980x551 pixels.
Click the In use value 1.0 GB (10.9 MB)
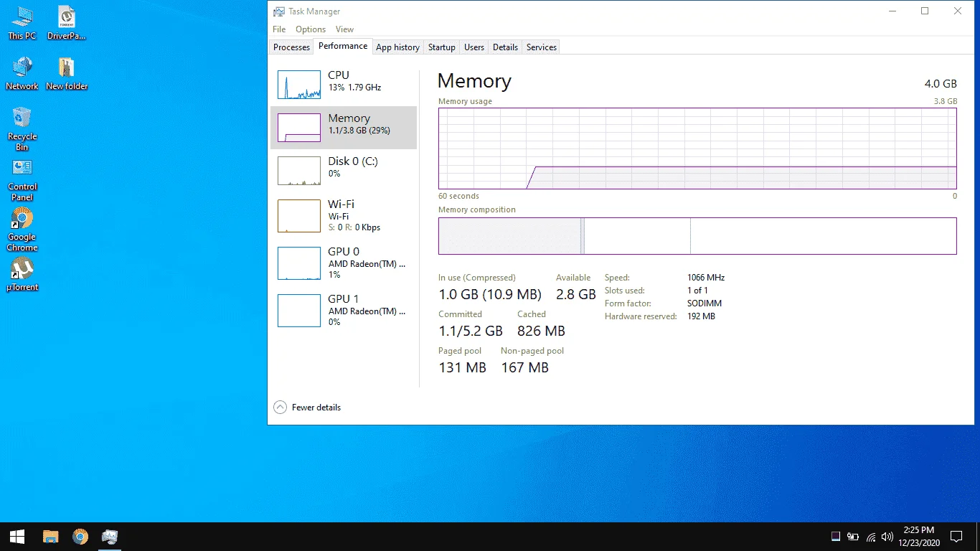[x=490, y=294]
